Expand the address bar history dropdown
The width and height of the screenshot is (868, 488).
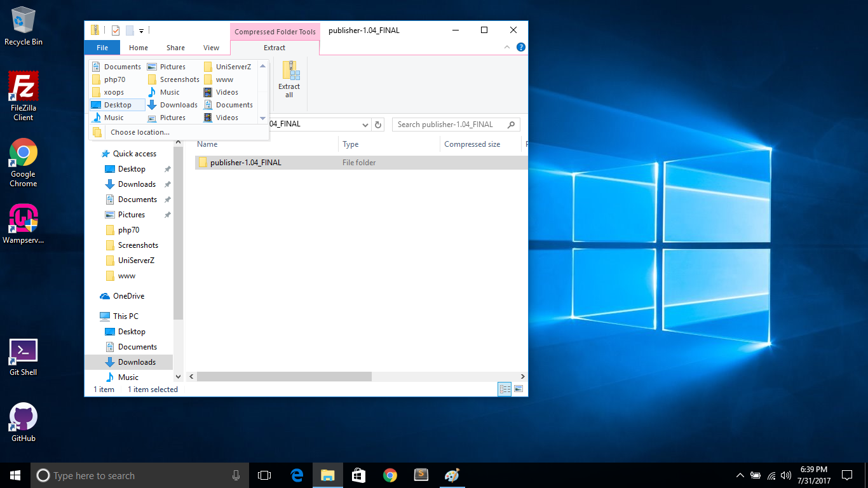[x=365, y=125]
